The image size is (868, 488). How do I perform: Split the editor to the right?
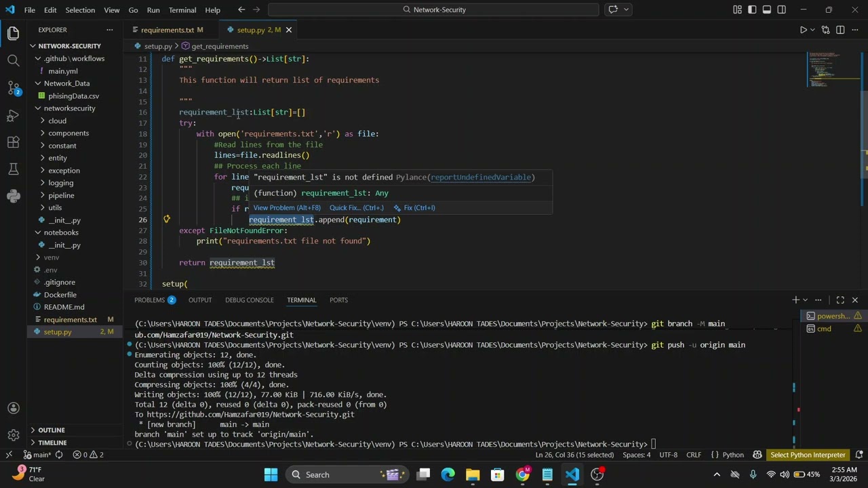tap(840, 30)
